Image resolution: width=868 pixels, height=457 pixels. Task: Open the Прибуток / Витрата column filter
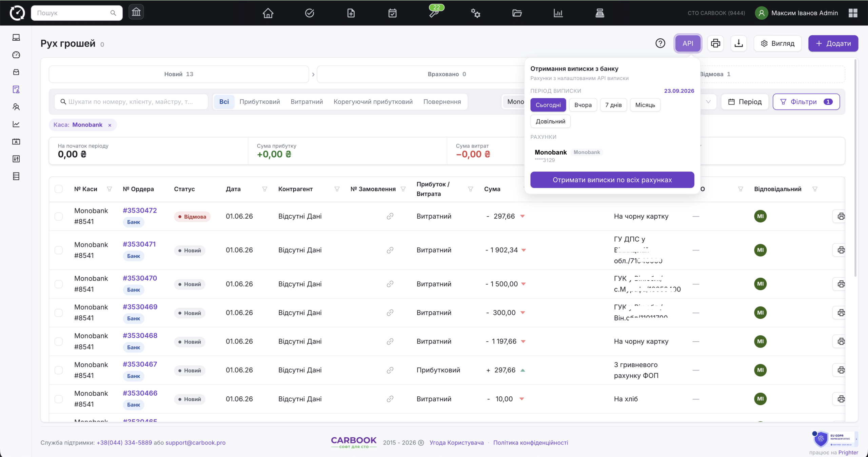point(470,189)
